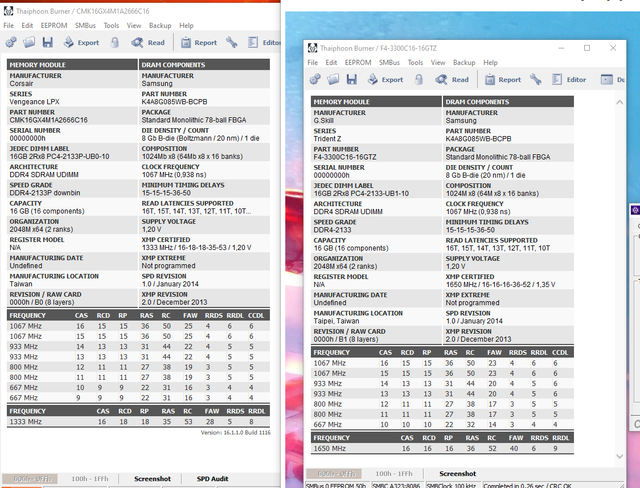Click gear settings icon in Corsair window toolbar

click(11, 42)
